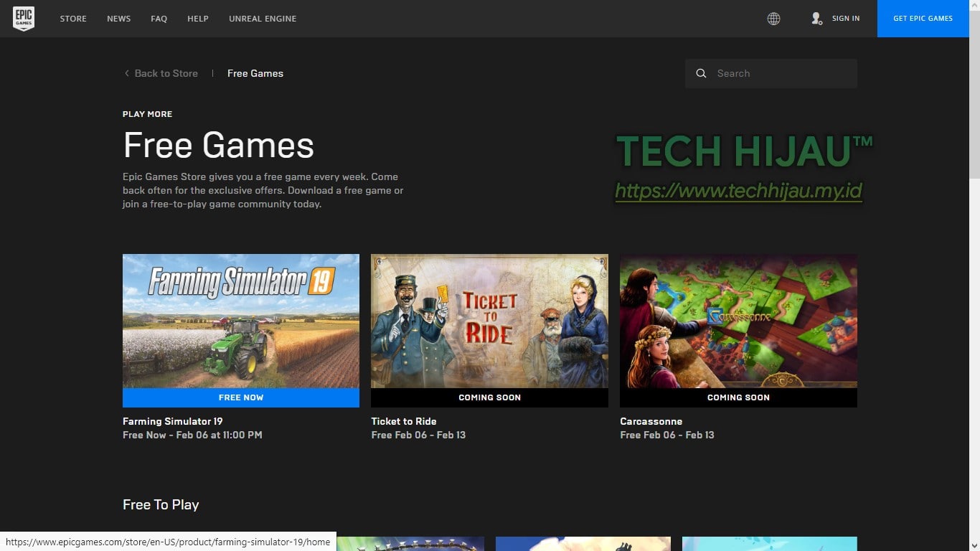Screen dimensions: 980x551
Task: Click the Epic Games logo
Action: [x=24, y=19]
